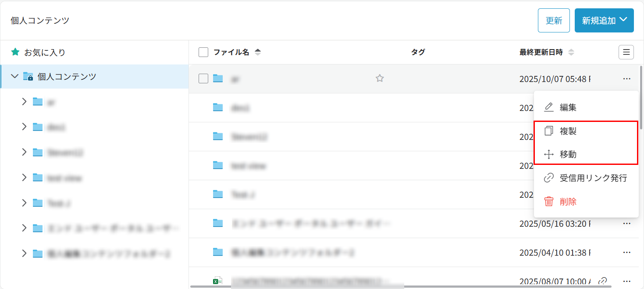Screen dimensions: 644x289
Task: Open more options for the 2025/10/07 row
Action: [x=626, y=78]
